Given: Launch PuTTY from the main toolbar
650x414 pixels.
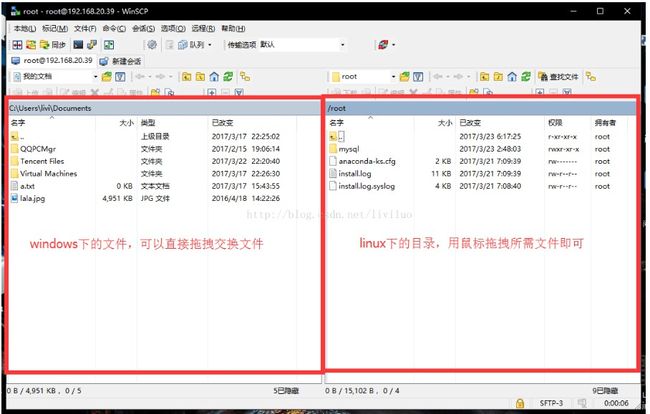Looking at the screenshot, I should (x=92, y=45).
